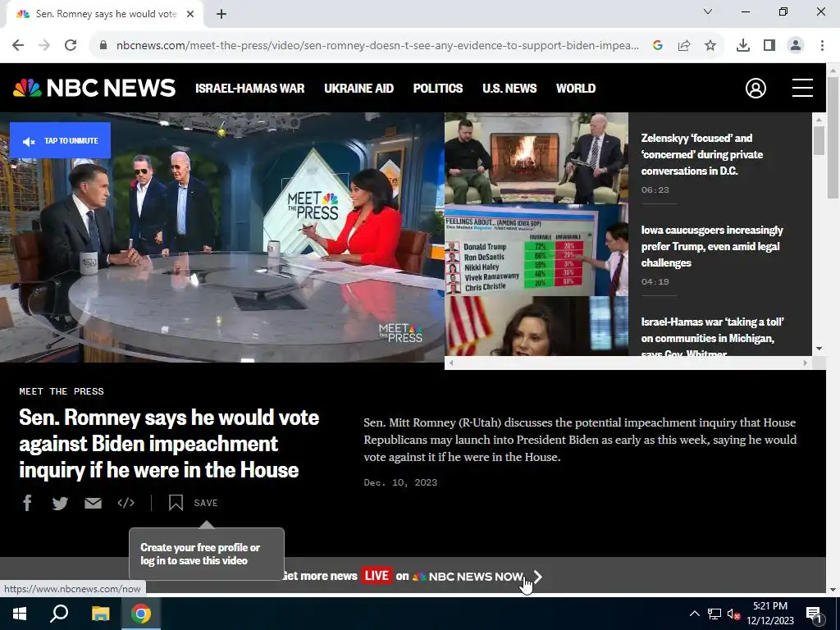Click the page scrollbar down arrow
The width and height of the screenshot is (840, 630).
pos(833,589)
